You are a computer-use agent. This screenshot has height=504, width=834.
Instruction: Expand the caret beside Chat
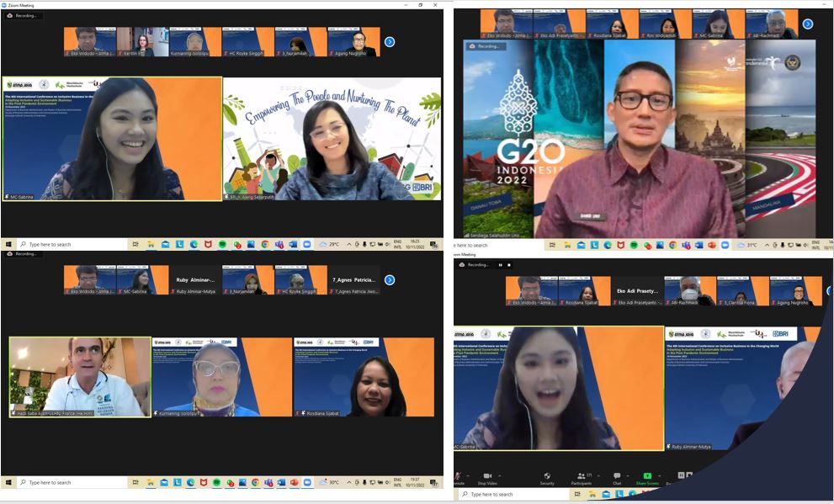[628, 476]
